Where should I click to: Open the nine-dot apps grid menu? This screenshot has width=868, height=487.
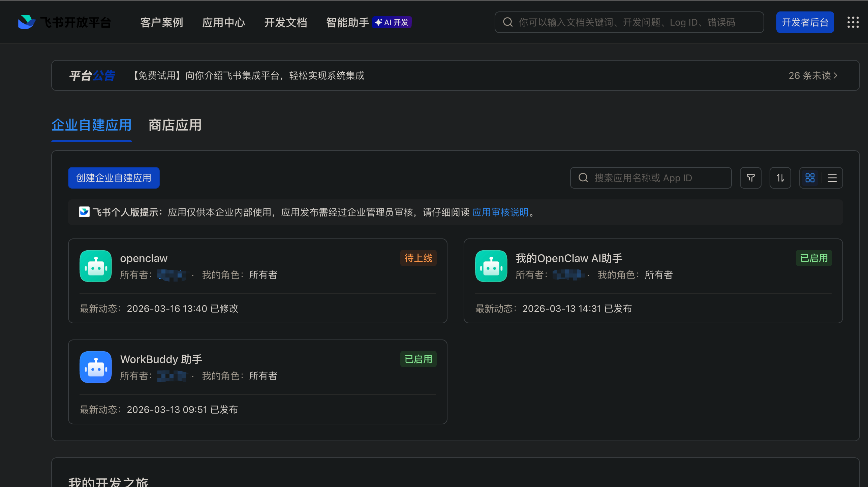[853, 22]
